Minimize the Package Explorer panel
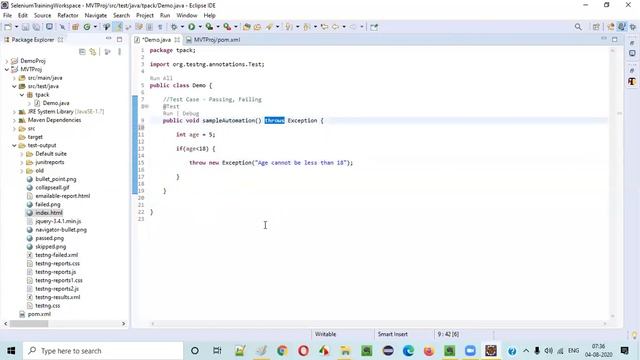640x360 pixels. tap(108, 39)
